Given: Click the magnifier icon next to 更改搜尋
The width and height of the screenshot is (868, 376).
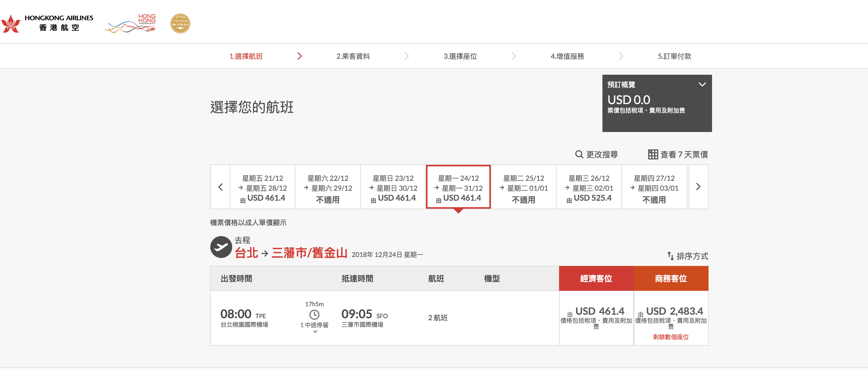Looking at the screenshot, I should coord(579,154).
